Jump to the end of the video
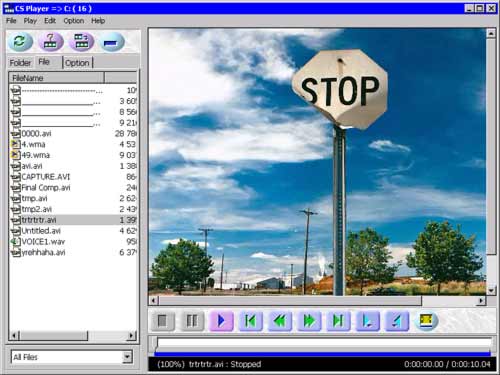The height and width of the screenshot is (375, 500). pos(338,321)
